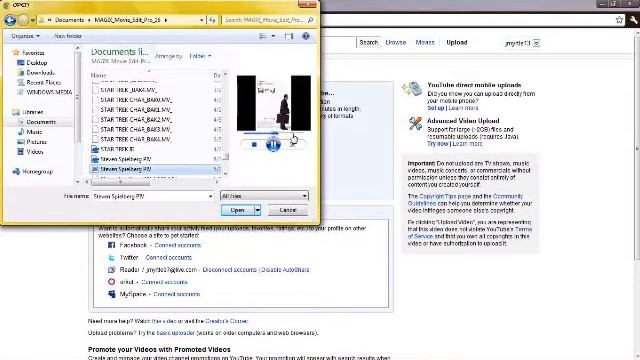The image size is (640, 360).
Task: Open the dialog's Help icon
Action: (x=306, y=36)
